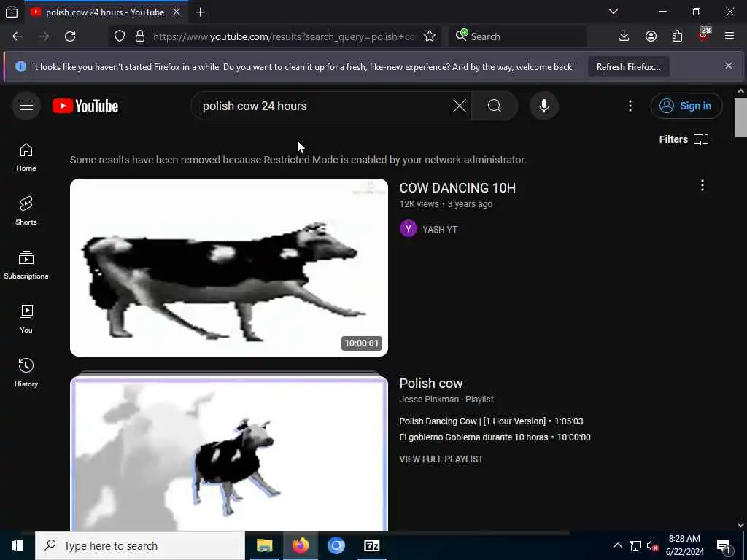Open YouTube settings three-dot menu
The image size is (747, 560).
(x=630, y=106)
